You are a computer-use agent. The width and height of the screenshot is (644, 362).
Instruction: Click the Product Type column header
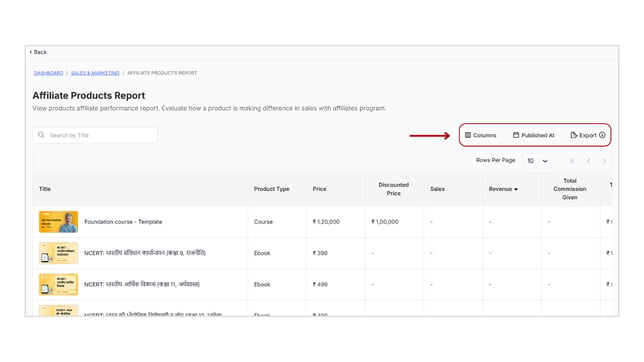click(271, 189)
